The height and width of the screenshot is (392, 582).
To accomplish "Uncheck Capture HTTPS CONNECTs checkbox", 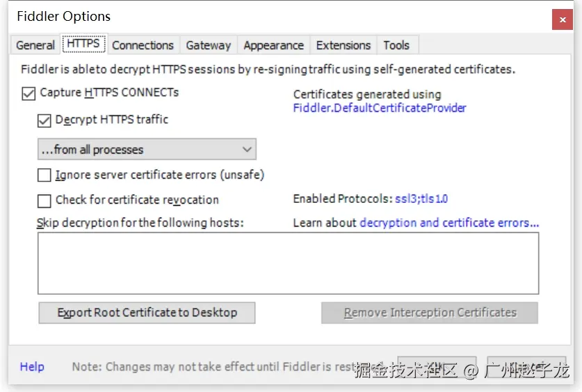I will (x=29, y=93).
